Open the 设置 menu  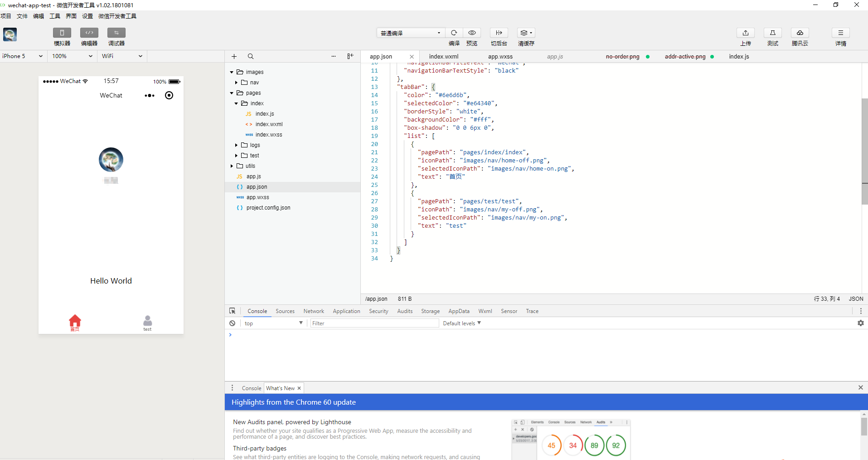[x=87, y=16]
